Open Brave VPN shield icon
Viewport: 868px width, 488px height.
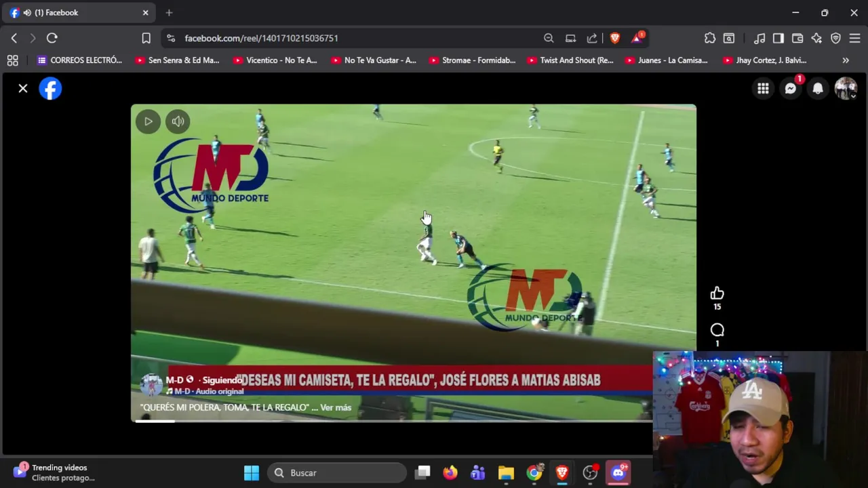point(835,38)
